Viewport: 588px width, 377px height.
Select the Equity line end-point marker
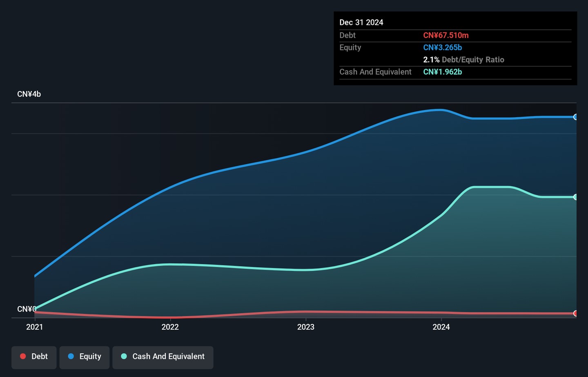pyautogui.click(x=575, y=117)
